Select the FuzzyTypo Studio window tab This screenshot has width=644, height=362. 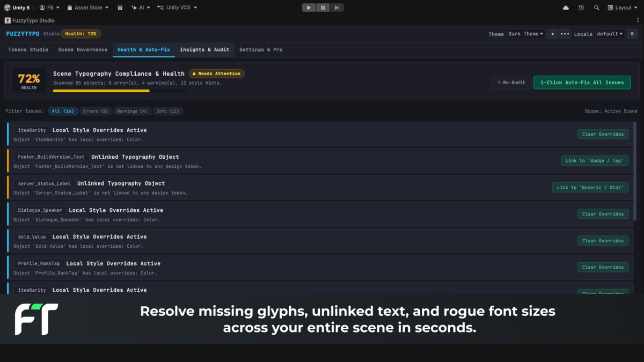tap(30, 20)
